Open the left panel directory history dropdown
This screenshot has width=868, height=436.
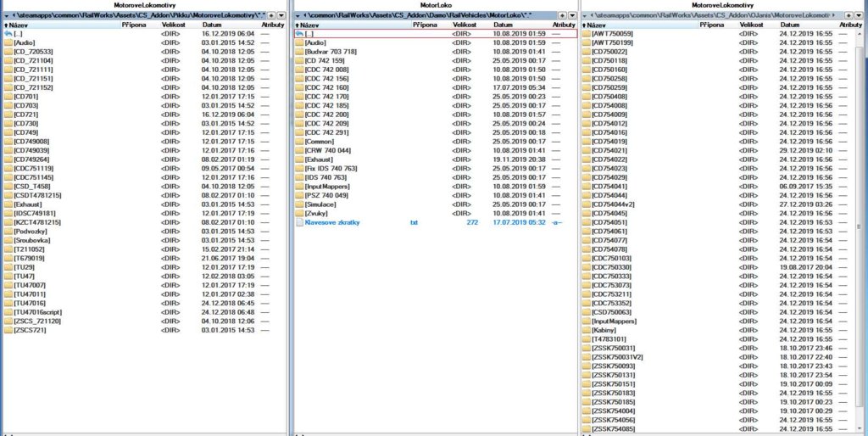click(x=281, y=15)
